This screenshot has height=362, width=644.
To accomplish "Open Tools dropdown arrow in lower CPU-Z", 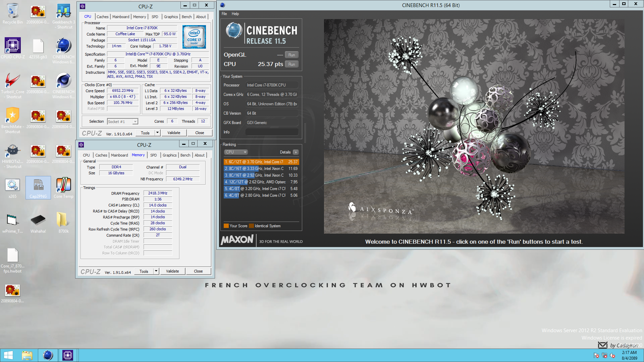I will [x=156, y=271].
